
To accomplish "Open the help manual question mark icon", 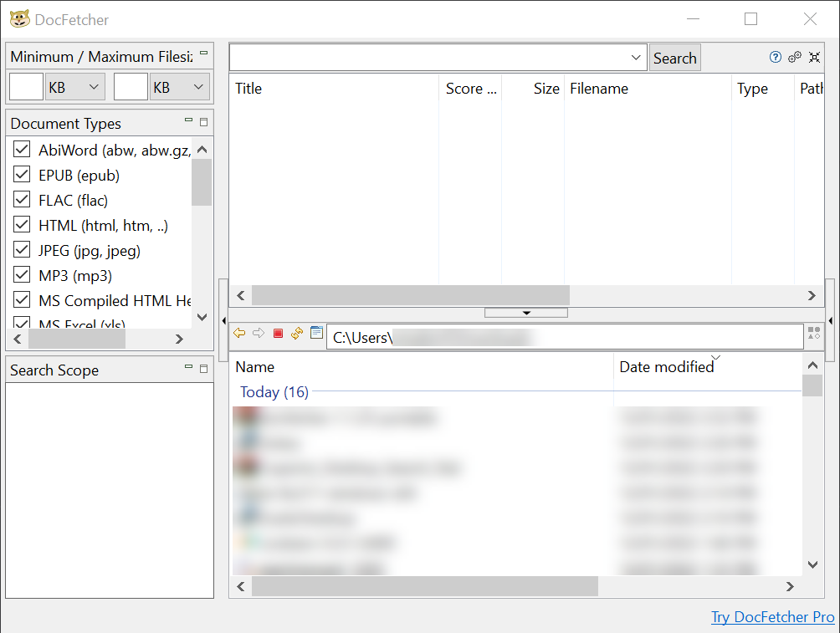I will pos(776,57).
